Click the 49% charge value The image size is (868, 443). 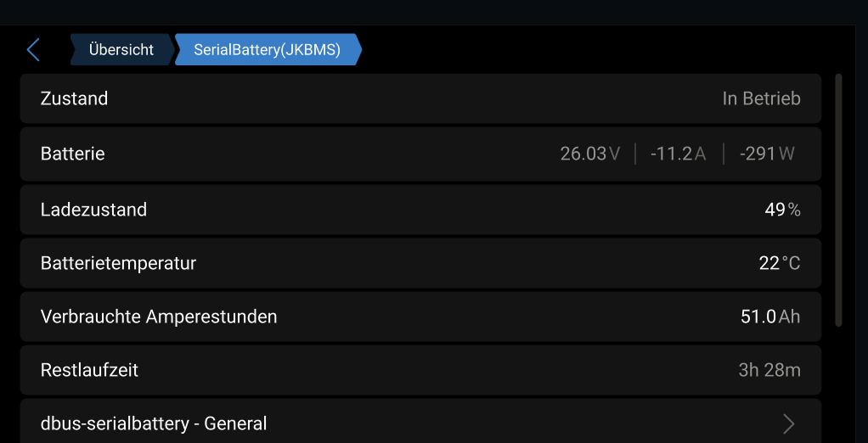coord(782,210)
